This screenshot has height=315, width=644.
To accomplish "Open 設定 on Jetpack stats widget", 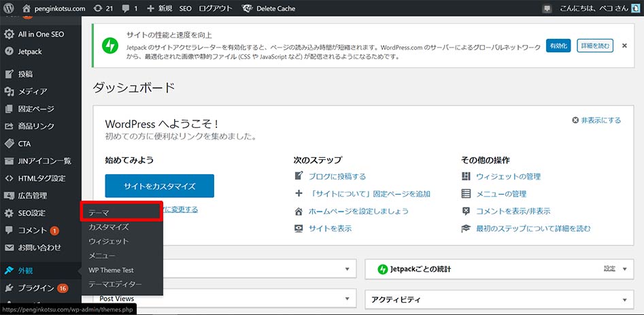I will coord(609,269).
